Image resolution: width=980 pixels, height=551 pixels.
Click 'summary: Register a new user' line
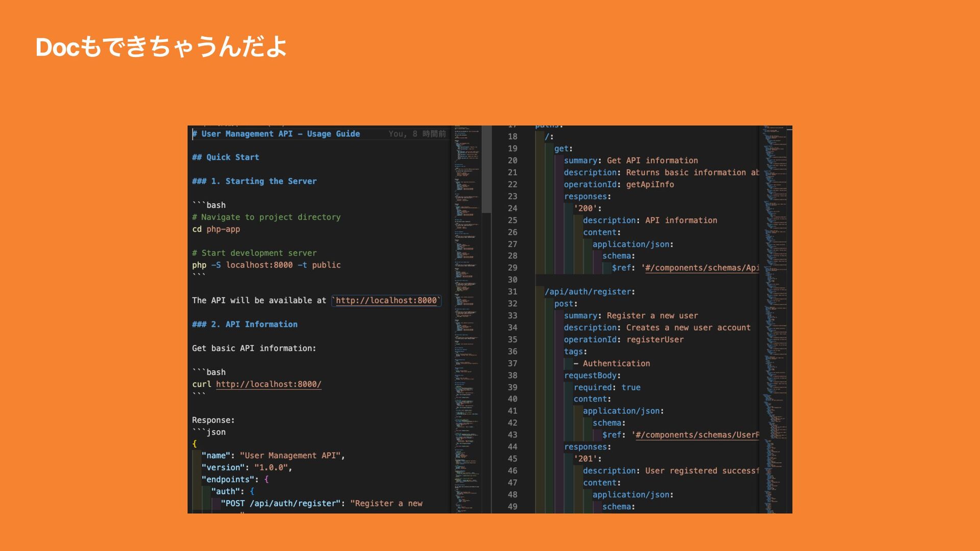[x=631, y=316]
